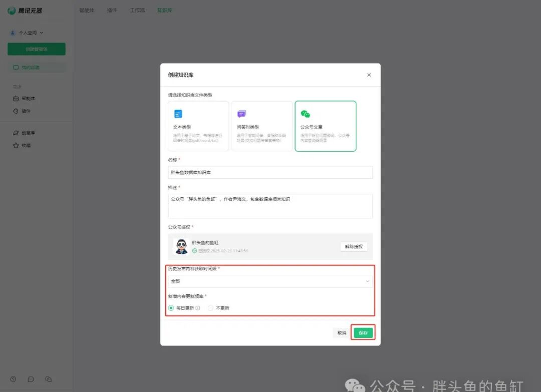The image size is (541, 392).
Task: Switch to the 插件 top tab
Action: coord(112,11)
